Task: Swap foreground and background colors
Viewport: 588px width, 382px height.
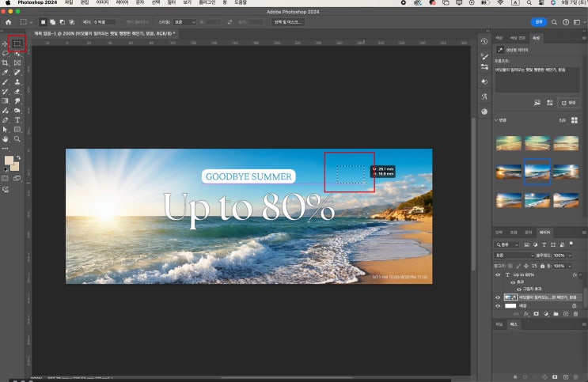Action: 18,157
